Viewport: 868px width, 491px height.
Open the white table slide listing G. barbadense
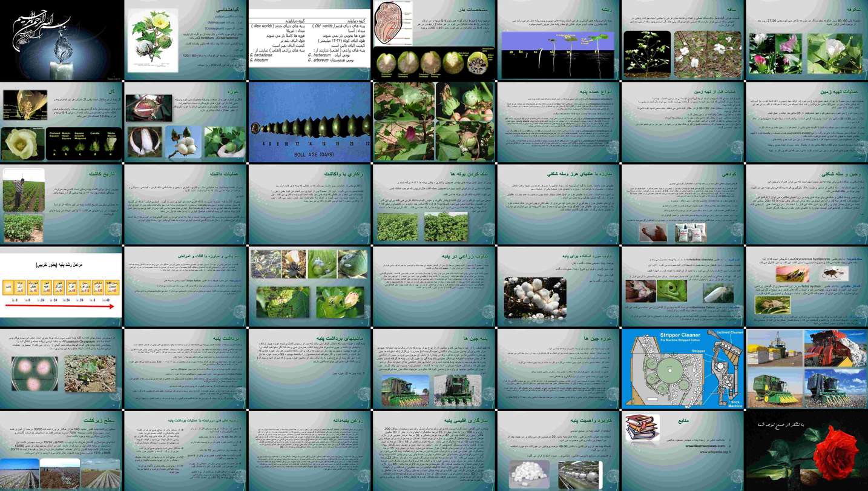click(x=309, y=40)
